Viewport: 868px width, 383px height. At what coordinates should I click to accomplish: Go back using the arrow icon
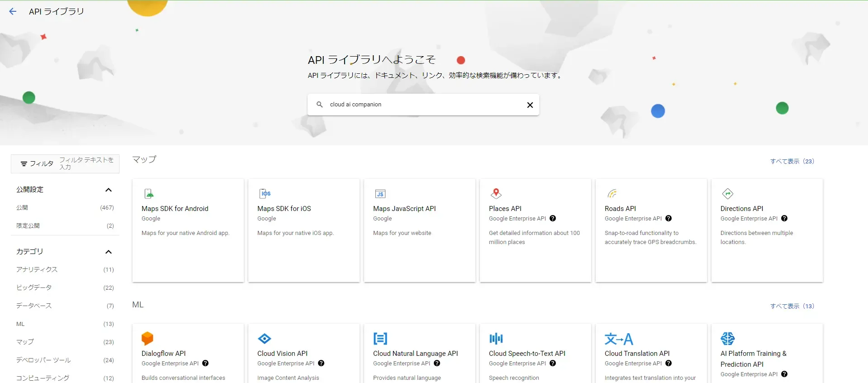[x=13, y=11]
